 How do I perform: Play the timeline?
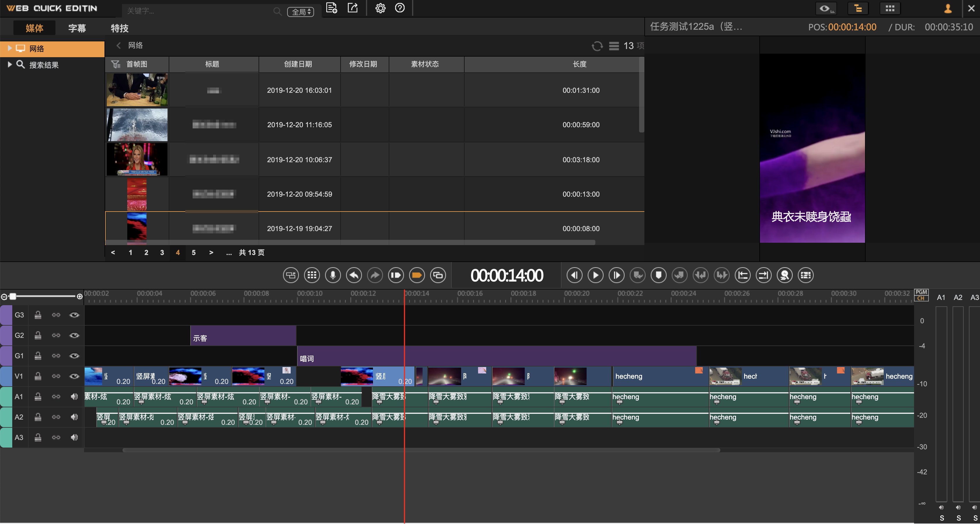tap(595, 275)
